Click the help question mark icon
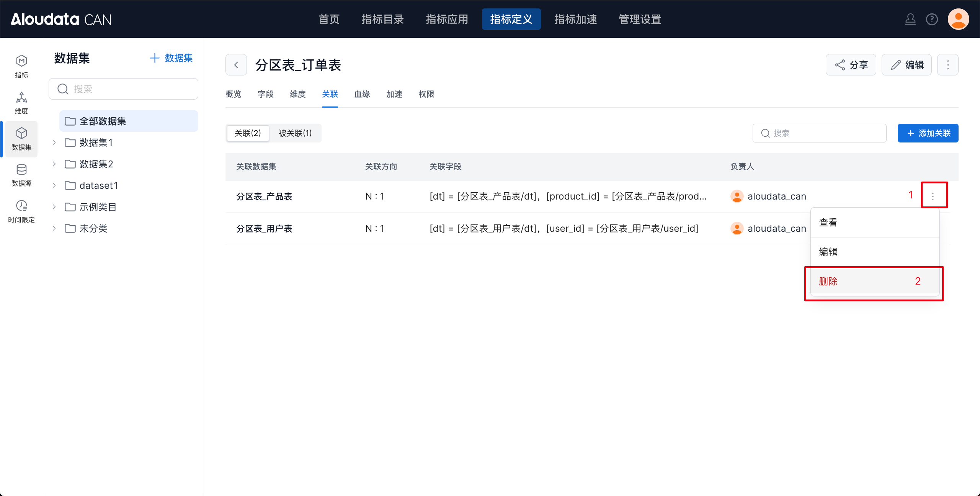The width and height of the screenshot is (980, 496). click(932, 19)
